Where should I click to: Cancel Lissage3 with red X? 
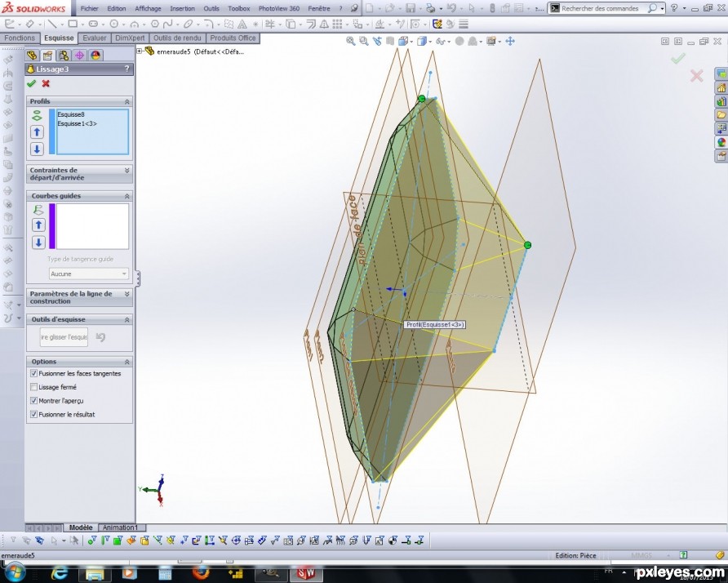pos(46,83)
